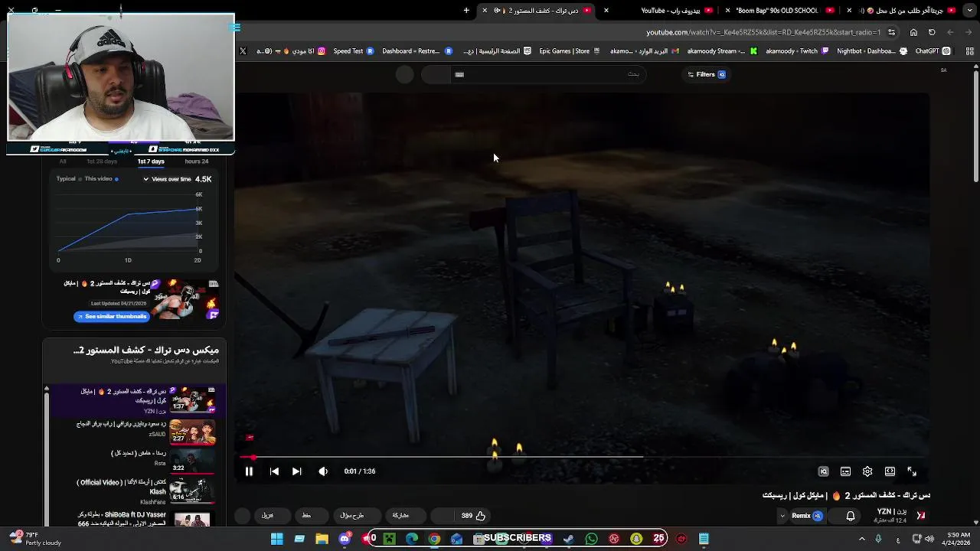Select the 'All' time range tab
Viewport: 980px width, 551px height.
click(63, 161)
